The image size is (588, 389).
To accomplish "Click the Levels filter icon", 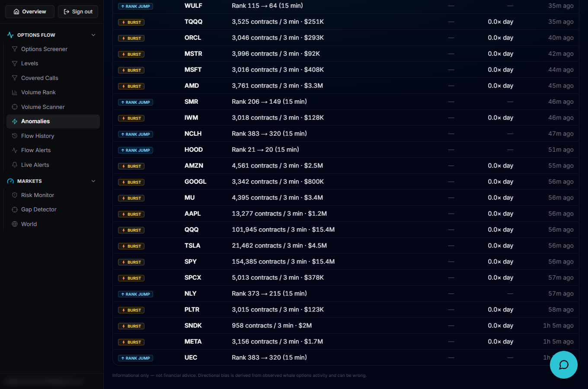I will [15, 64].
